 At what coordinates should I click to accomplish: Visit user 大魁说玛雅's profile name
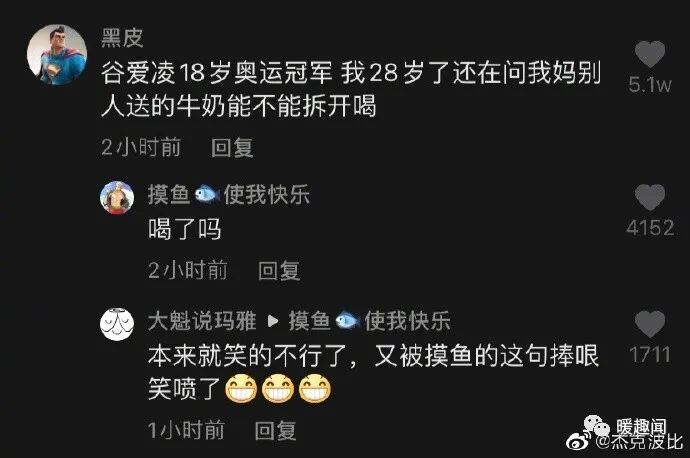tap(202, 321)
